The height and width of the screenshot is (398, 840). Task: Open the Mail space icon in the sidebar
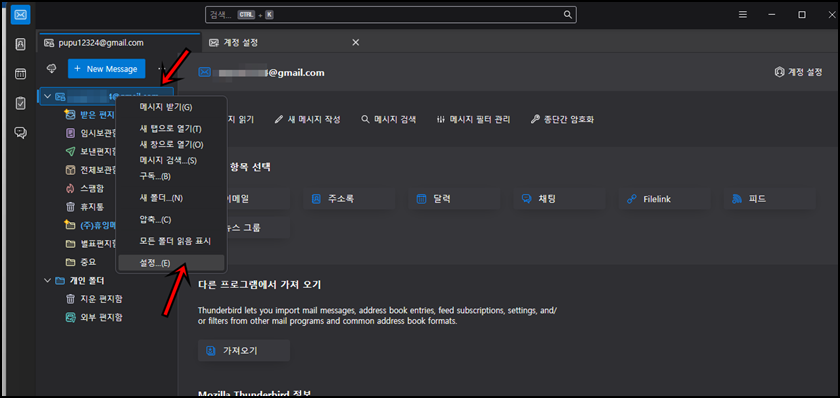click(20, 14)
